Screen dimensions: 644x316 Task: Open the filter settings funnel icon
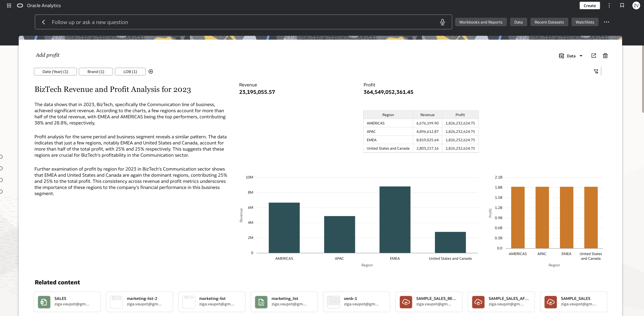pyautogui.click(x=596, y=71)
